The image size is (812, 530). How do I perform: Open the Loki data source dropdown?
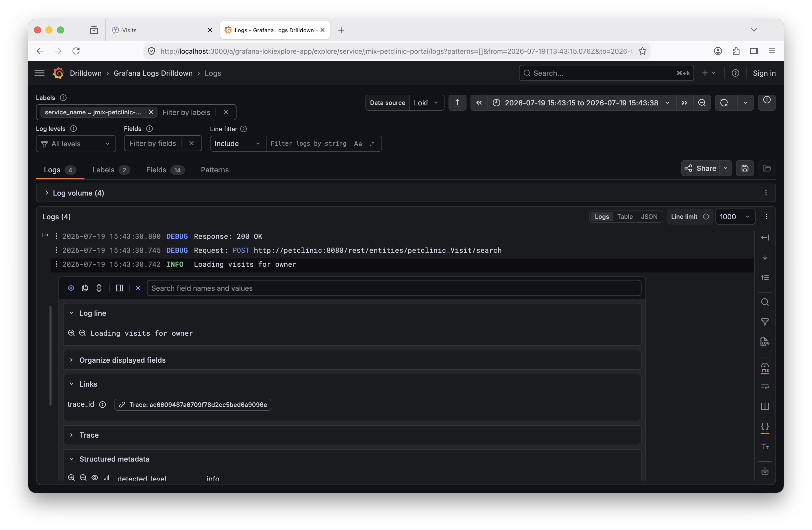pos(426,103)
